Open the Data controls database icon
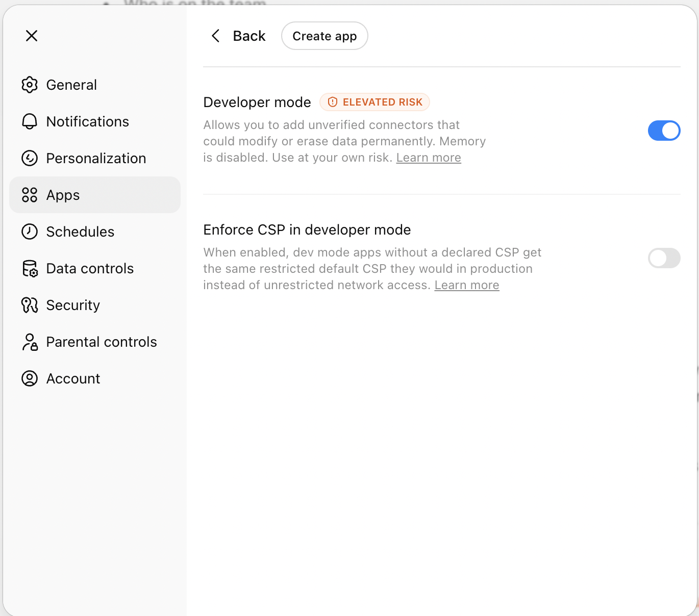Viewport: 699px width, 616px height. pos(30,268)
